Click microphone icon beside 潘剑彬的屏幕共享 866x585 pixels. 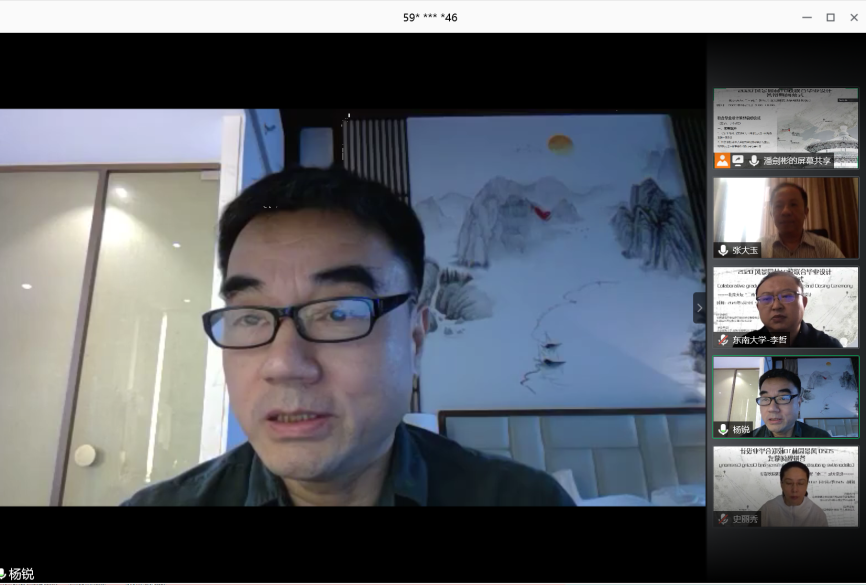[753, 160]
